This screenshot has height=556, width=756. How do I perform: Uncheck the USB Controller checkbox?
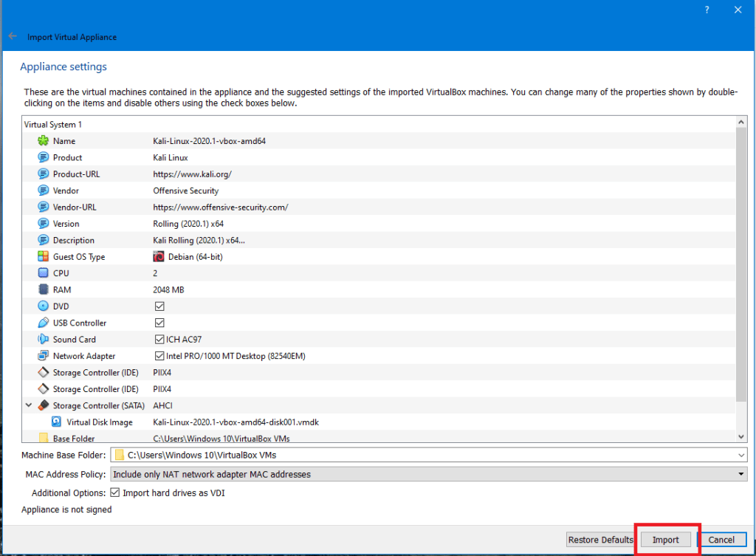coord(159,323)
